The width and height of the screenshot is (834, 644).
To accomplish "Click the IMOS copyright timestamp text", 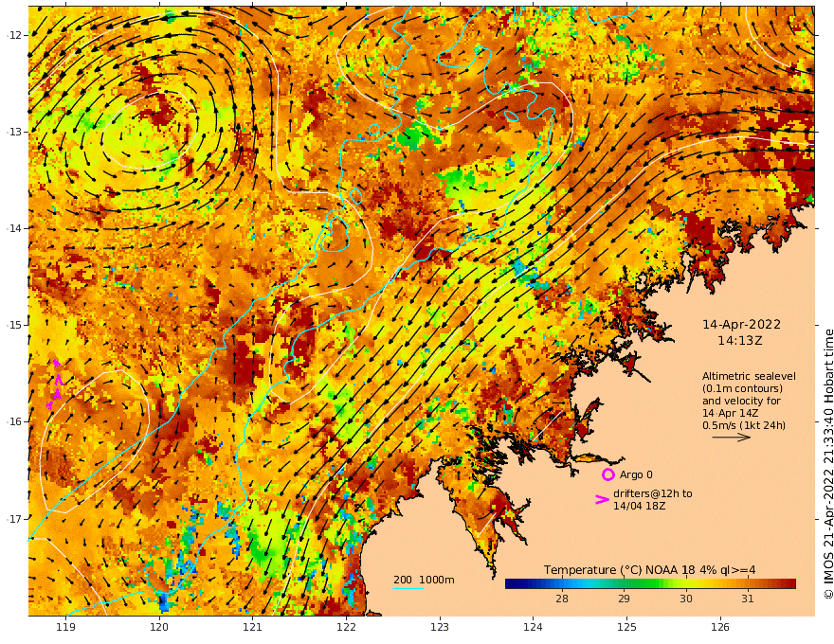I will click(x=827, y=464).
